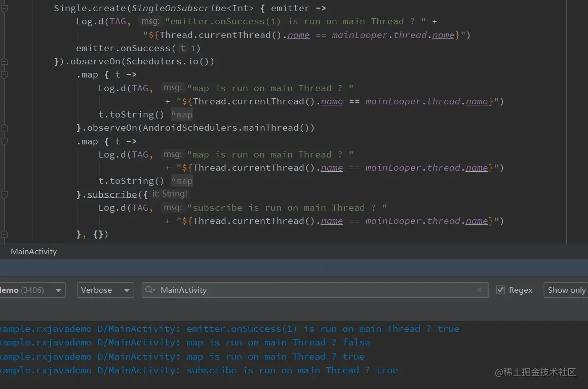Click the 'subscribe is run on main Thread ? true' log line
588x389 pixels.
199,370
